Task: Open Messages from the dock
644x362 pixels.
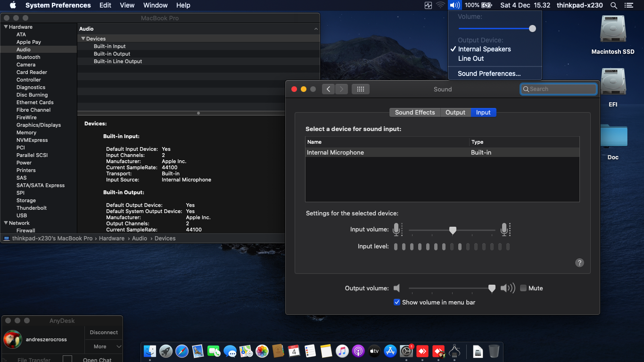Action: [230, 351]
